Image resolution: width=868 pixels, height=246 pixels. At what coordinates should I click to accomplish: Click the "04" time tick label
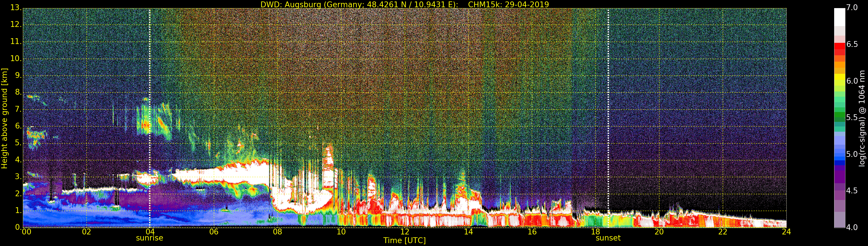pos(150,232)
